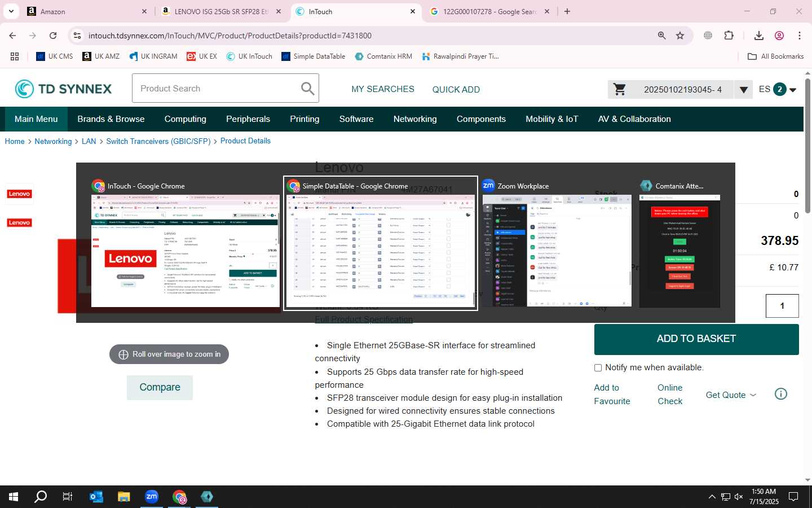Open All Bookmarks folder
The height and width of the screenshot is (508, 812).
[775, 56]
